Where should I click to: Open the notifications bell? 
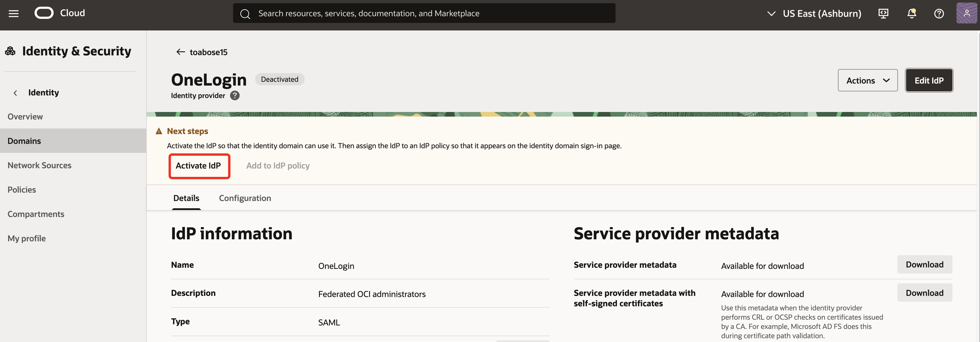pos(912,13)
